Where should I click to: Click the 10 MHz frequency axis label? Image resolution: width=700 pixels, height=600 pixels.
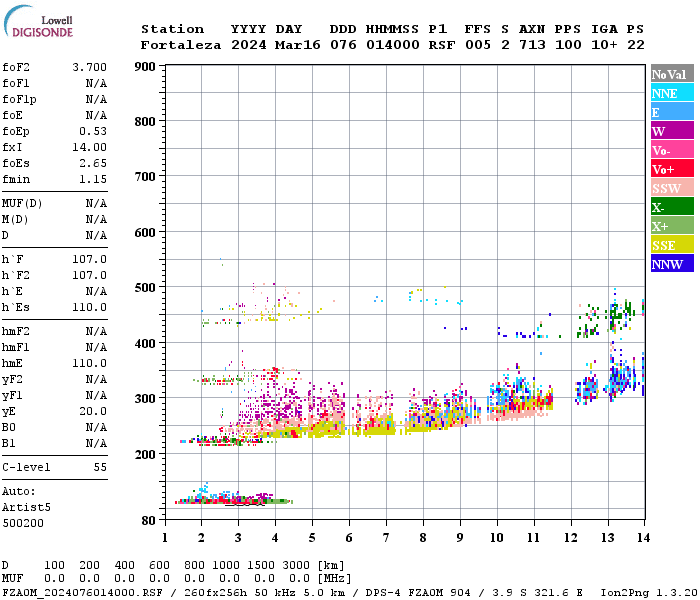[497, 538]
